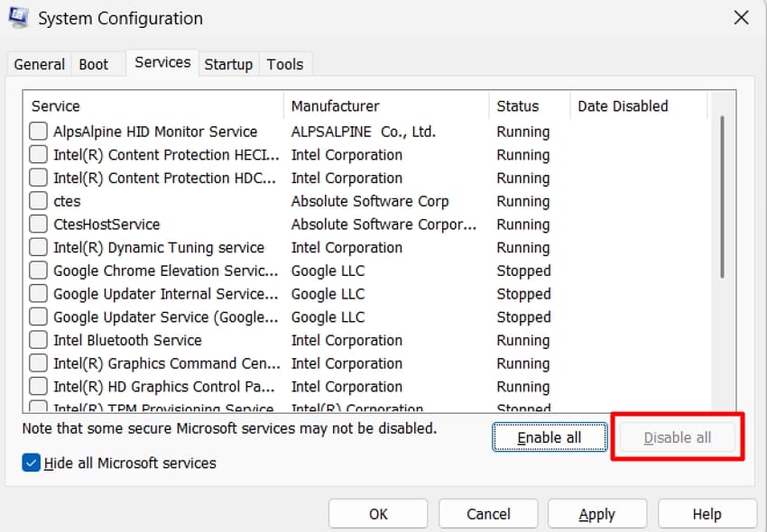
Task: Switch to the General tab
Action: click(x=38, y=64)
